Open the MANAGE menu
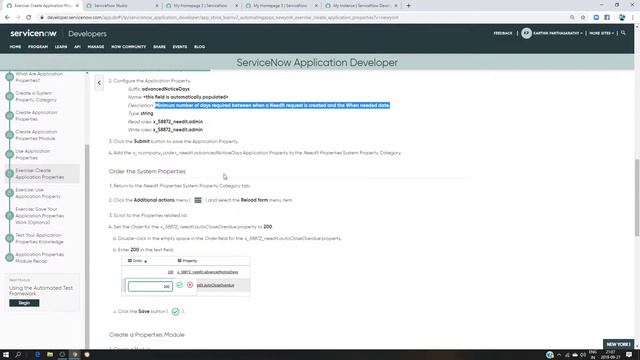Image resolution: width=640 pixels, height=360 pixels. tap(96, 47)
